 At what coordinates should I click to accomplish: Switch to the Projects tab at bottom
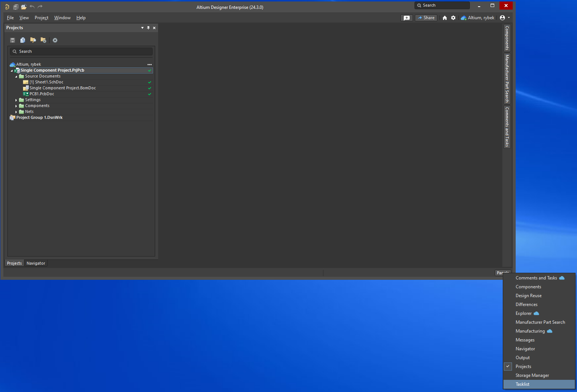point(14,263)
